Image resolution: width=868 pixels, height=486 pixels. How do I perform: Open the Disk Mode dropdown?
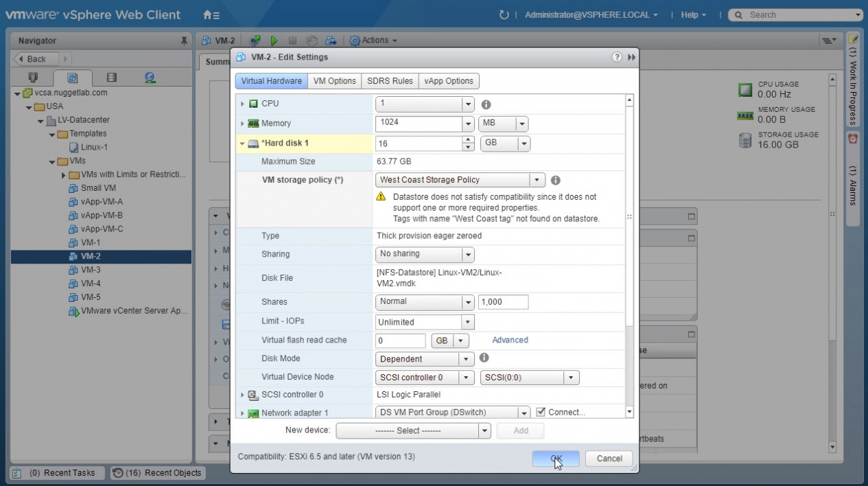tap(467, 359)
